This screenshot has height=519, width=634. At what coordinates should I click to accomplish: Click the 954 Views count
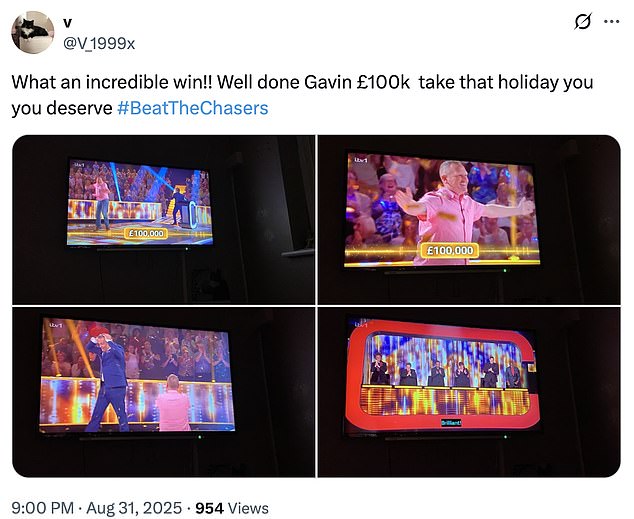click(x=232, y=508)
